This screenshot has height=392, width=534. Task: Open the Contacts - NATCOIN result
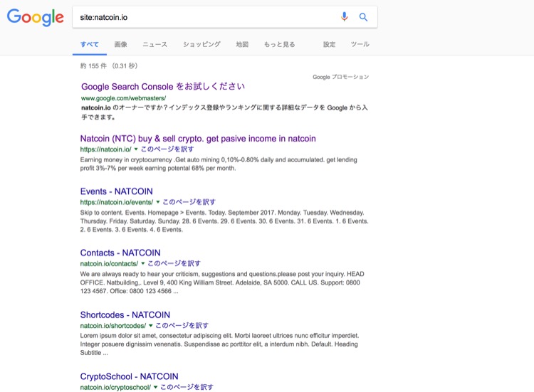coord(120,253)
